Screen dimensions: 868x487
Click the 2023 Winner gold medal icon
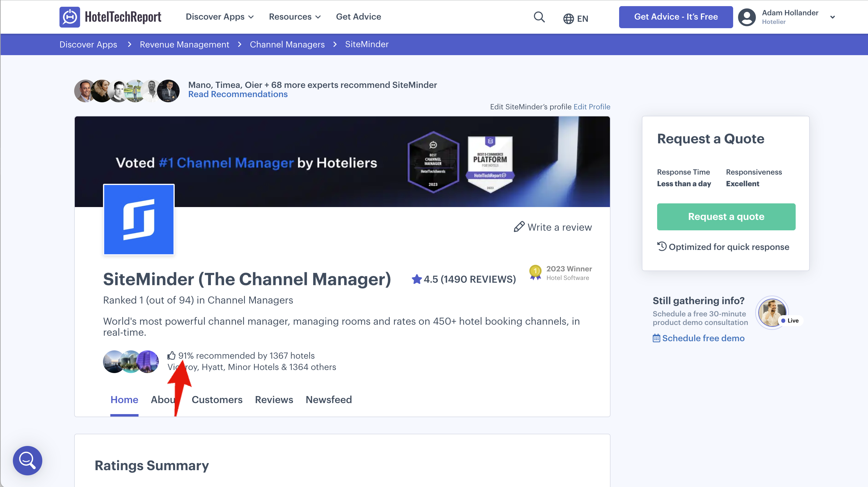(535, 272)
